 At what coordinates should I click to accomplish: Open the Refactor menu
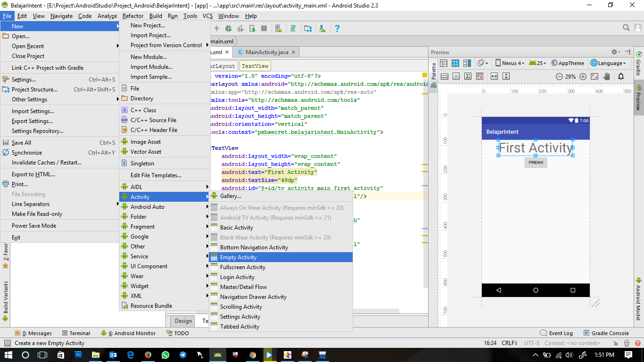133,16
